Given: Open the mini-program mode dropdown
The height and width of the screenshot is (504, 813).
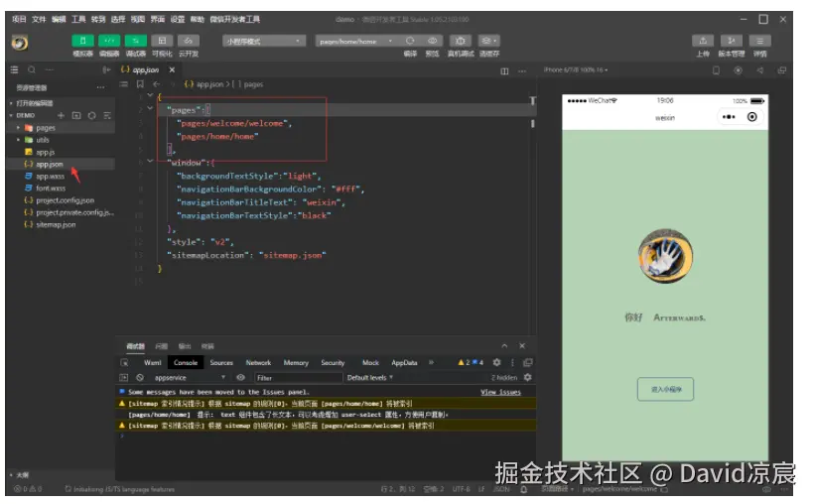Looking at the screenshot, I should [x=263, y=41].
